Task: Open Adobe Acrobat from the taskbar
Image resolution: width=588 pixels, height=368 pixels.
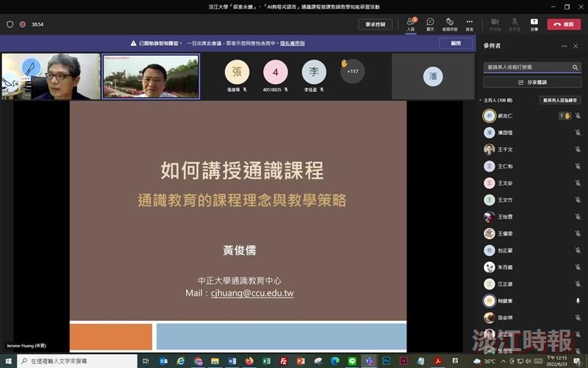Action: 437,361
